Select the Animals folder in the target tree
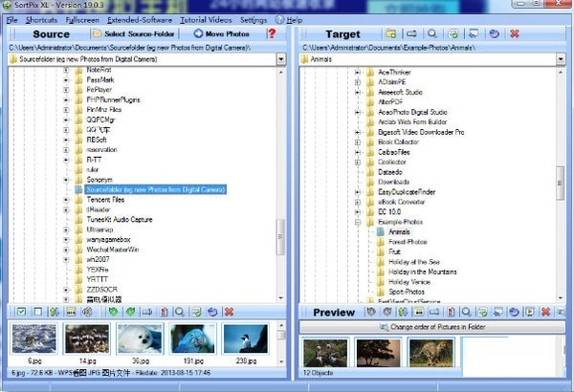Viewport: 574px width, 392px height. [399, 232]
